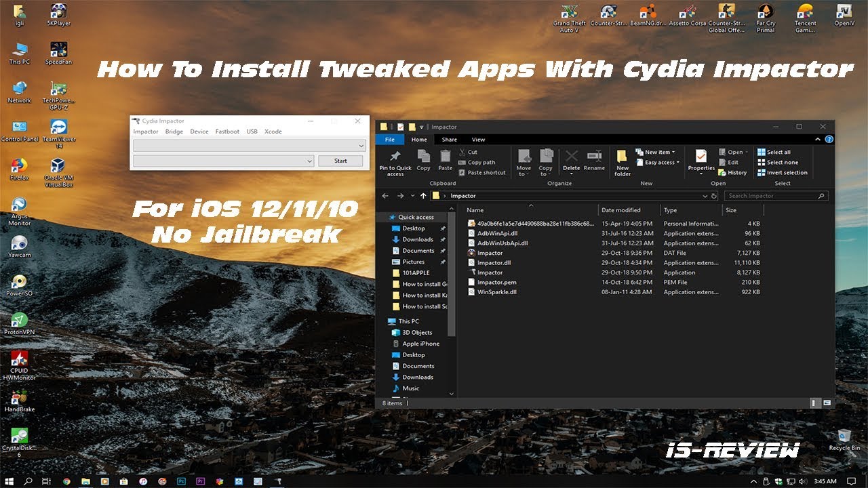Open Copy to dropdown in ribbon
This screenshot has height=488, width=868.
tap(546, 163)
